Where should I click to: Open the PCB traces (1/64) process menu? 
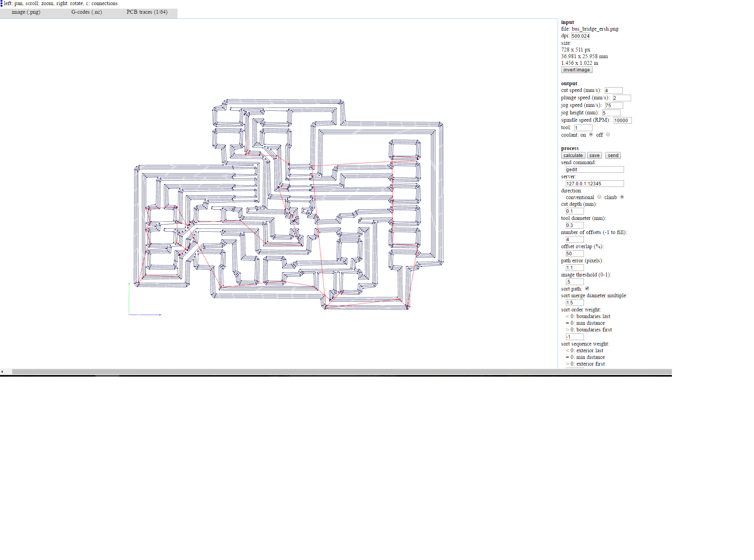(147, 12)
